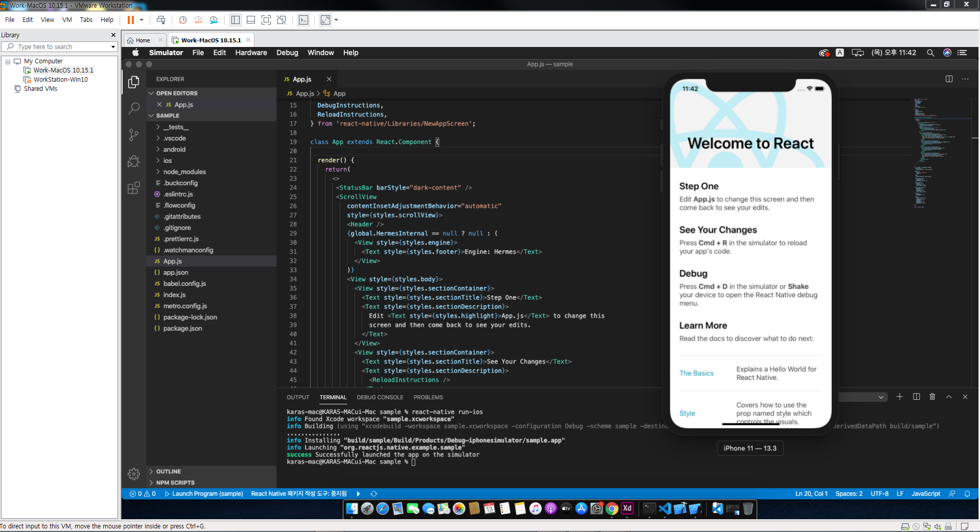Split the terminal panel

[x=916, y=397]
